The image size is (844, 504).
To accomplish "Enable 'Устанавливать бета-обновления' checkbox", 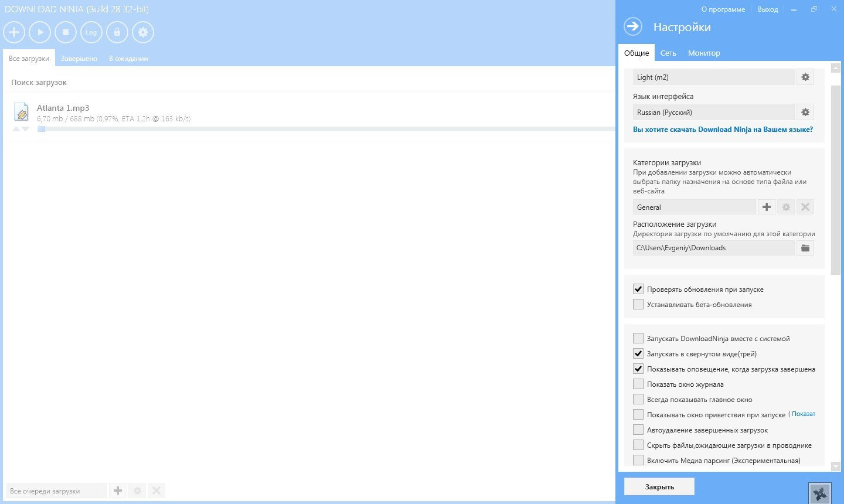I will tap(638, 304).
